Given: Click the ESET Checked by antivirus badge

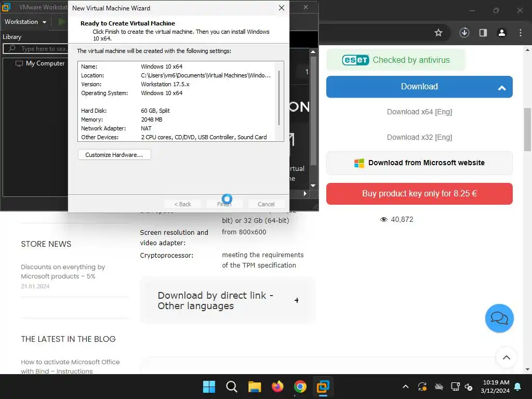Looking at the screenshot, I should pyautogui.click(x=395, y=60).
